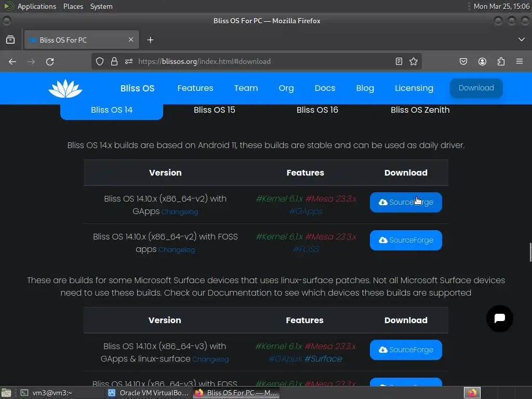Viewport: 532px width, 399px height.
Task: Click SourceForge button for linux-surface GApps build
Action: [x=406, y=350]
